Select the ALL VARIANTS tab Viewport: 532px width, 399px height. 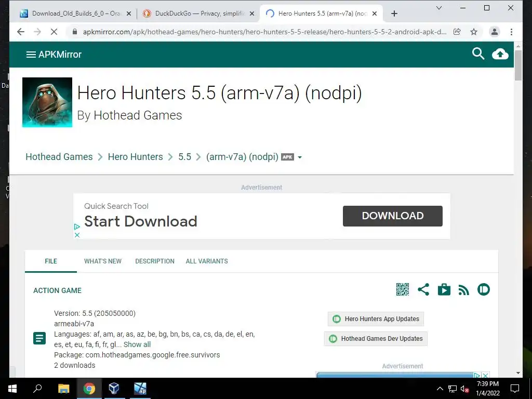(207, 261)
